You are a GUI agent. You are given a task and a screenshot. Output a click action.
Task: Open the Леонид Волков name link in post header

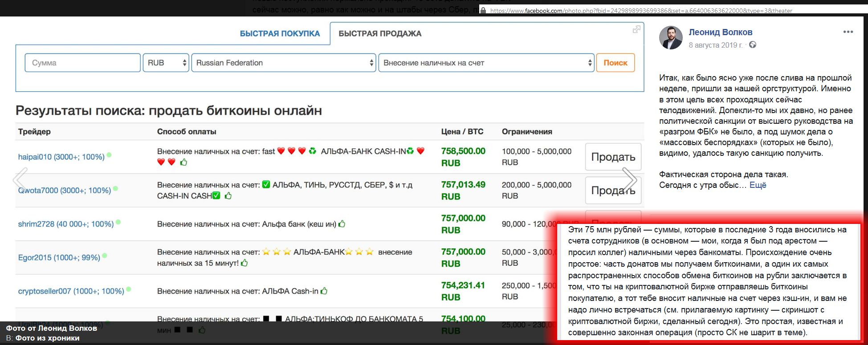[721, 32]
